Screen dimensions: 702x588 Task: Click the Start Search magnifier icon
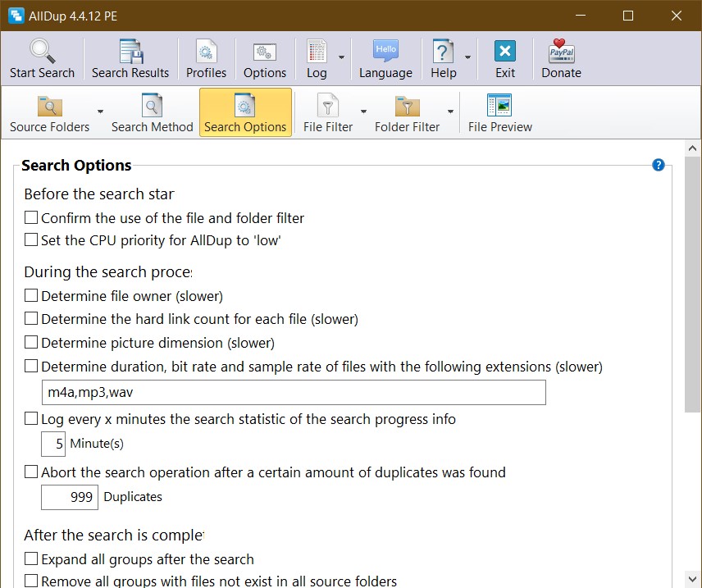(42, 51)
